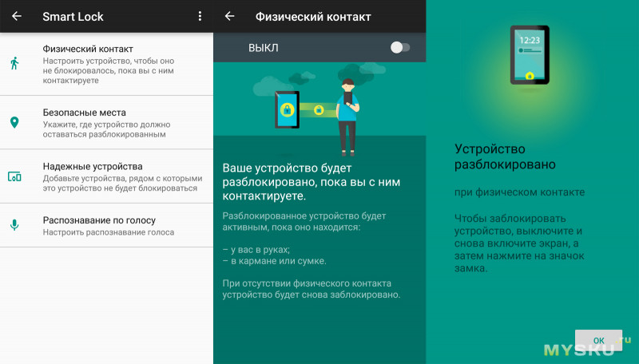
Task: Click the text 'При отсутствии физического контакта'
Action: click(312, 289)
